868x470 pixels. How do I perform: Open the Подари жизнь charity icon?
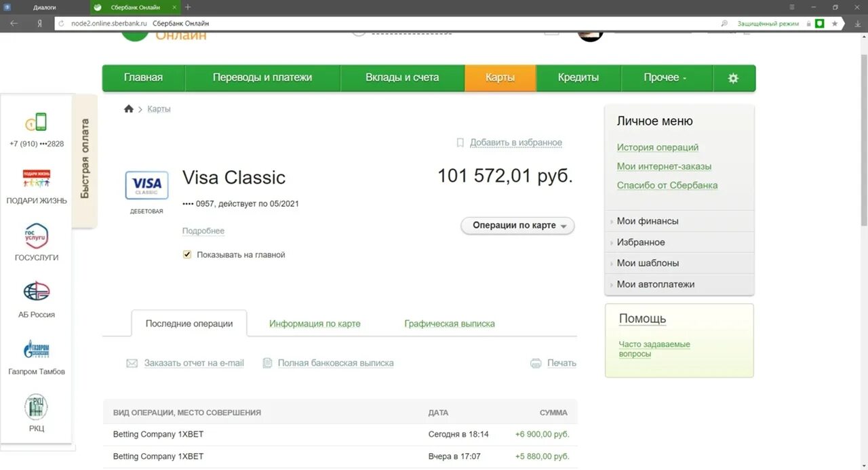pyautogui.click(x=37, y=179)
